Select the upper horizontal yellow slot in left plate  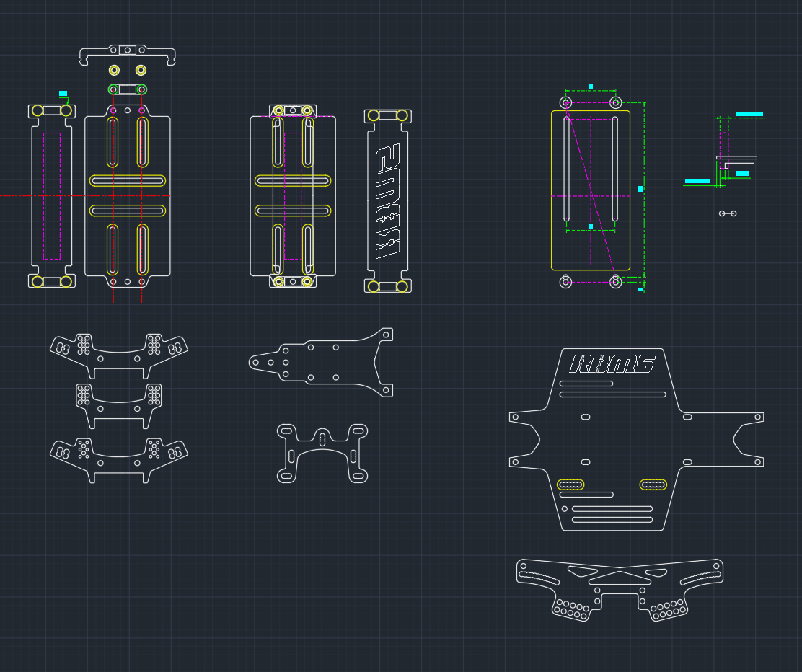point(128,180)
